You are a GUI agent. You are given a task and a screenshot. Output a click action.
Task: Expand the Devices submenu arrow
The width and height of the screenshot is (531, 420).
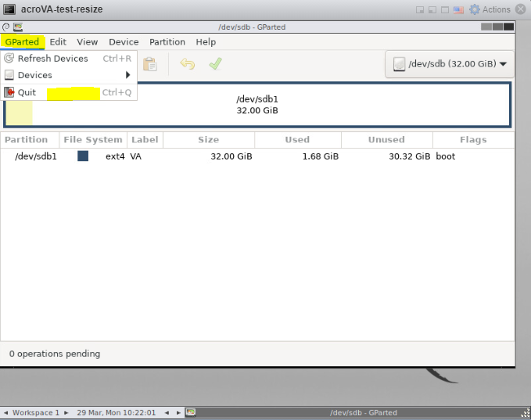tap(128, 75)
